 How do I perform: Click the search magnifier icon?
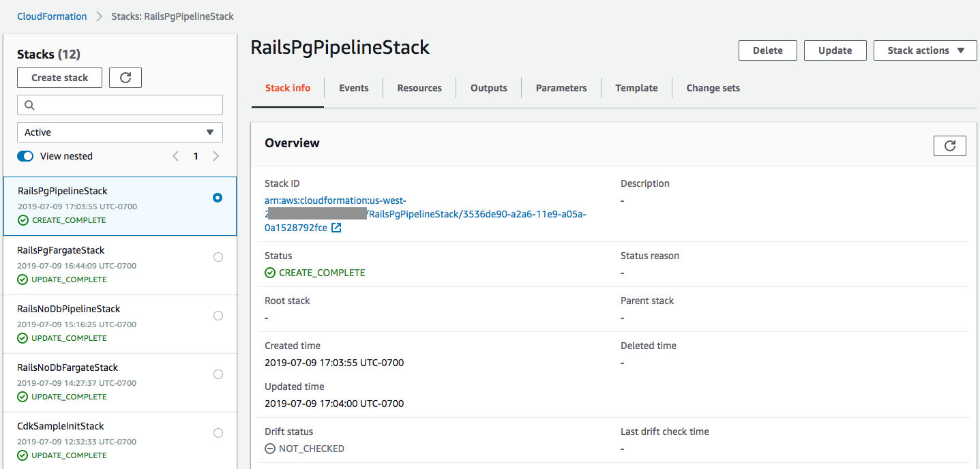[29, 105]
